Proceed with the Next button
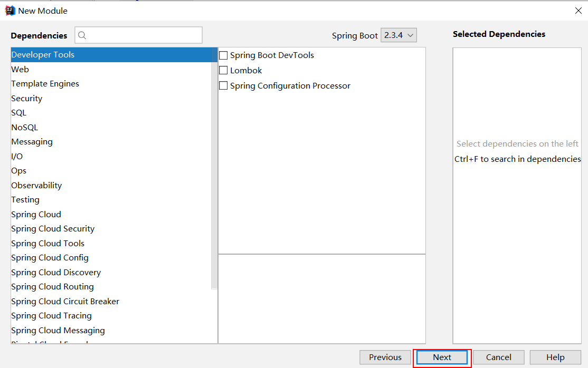 click(x=442, y=357)
